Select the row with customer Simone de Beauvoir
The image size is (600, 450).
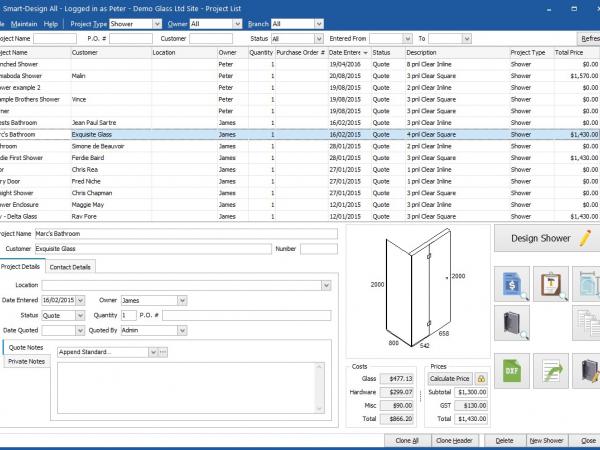[300, 146]
